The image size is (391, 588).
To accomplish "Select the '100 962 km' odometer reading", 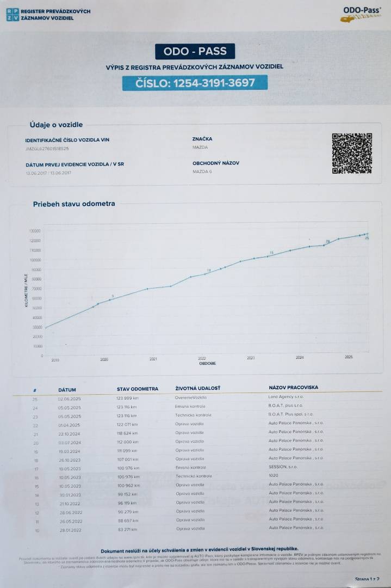I will pyautogui.click(x=128, y=486).
